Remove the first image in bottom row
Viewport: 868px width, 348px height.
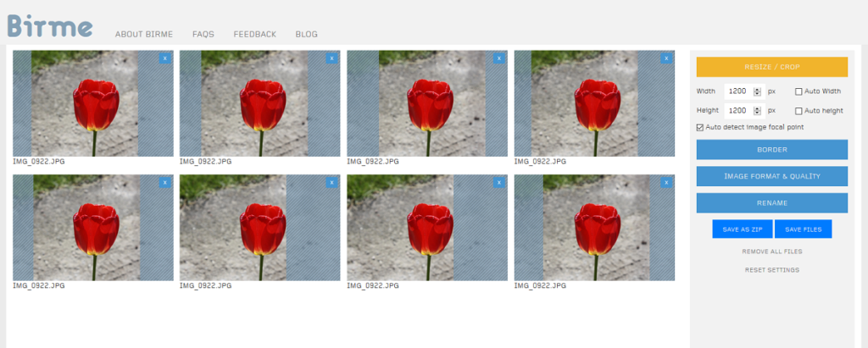(x=164, y=182)
